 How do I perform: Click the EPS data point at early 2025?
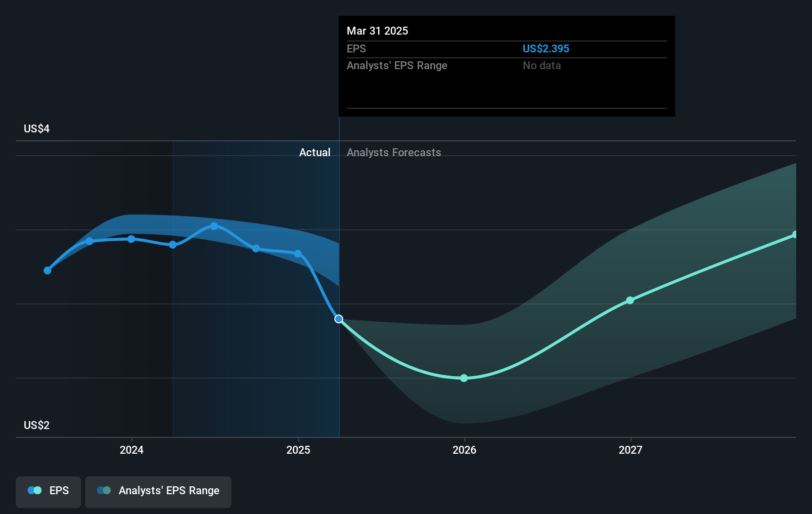coord(298,254)
